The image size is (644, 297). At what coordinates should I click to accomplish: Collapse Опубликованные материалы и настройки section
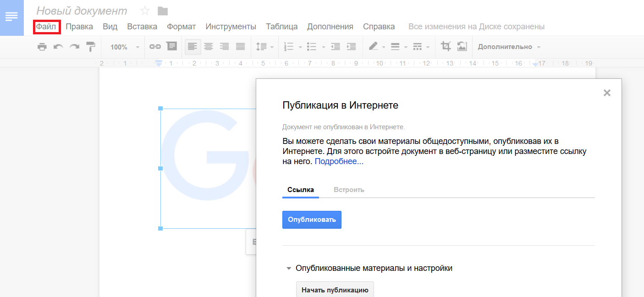tap(289, 269)
